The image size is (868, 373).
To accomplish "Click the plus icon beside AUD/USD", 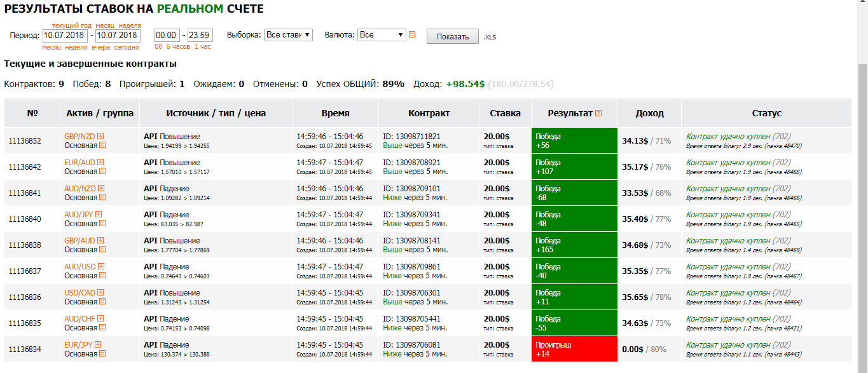I will tap(101, 266).
